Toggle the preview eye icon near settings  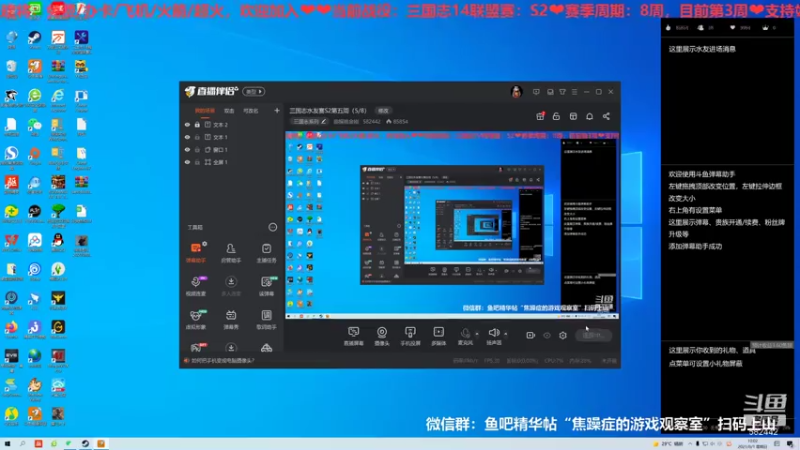547,335
